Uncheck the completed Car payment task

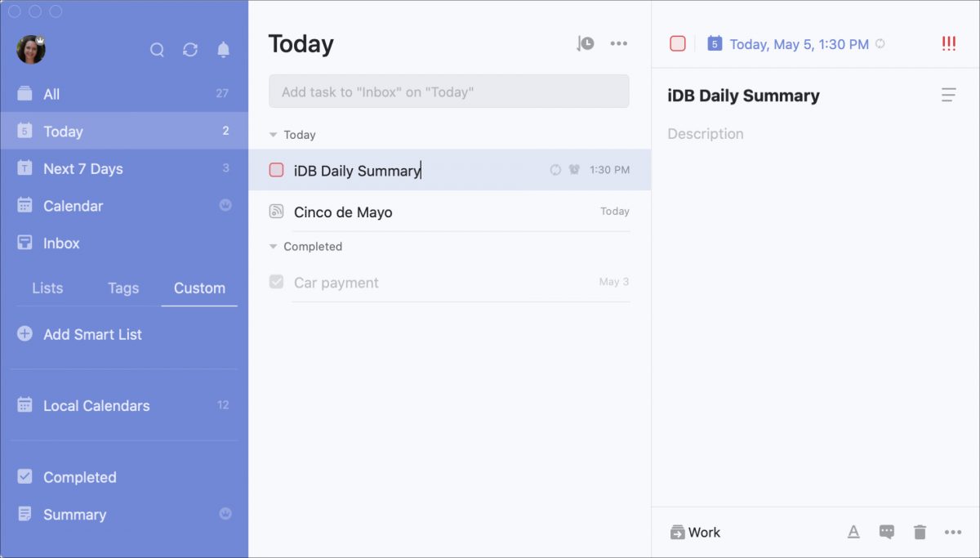coord(276,282)
